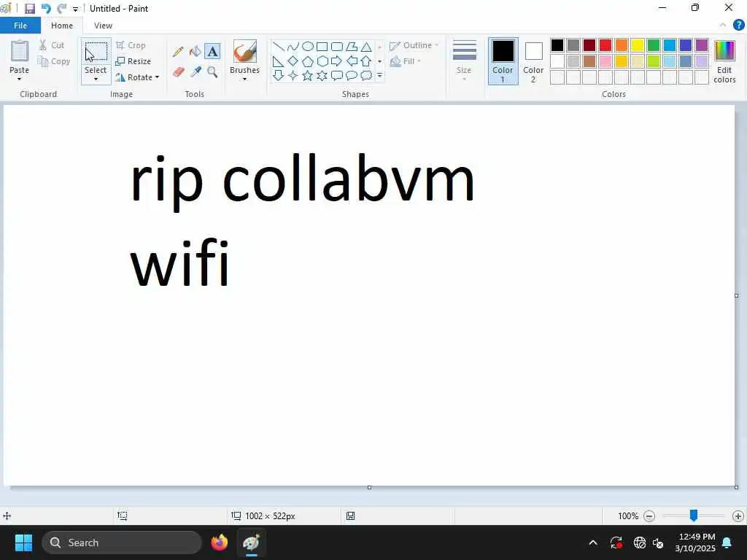The image size is (747, 560).
Task: Choose the Left arrow shape
Action: [x=352, y=61]
